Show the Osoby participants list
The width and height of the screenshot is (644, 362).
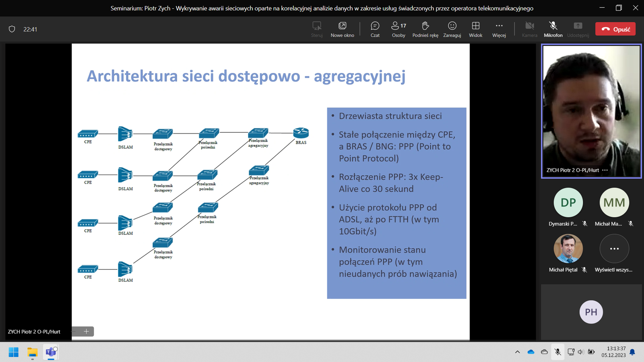(x=398, y=29)
